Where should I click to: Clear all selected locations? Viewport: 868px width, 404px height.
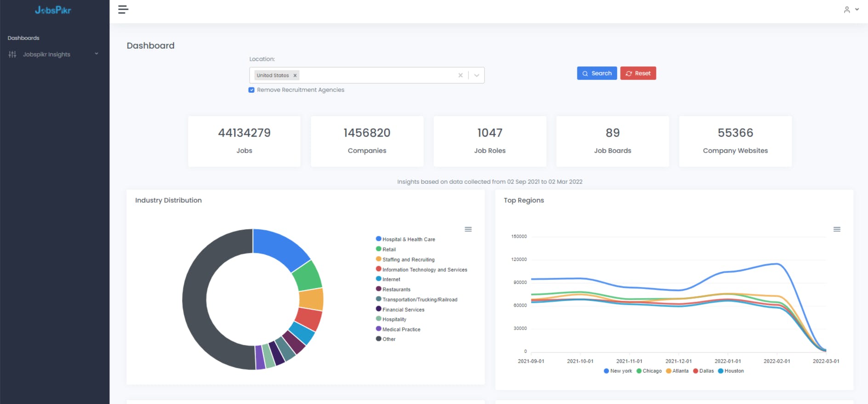[460, 75]
